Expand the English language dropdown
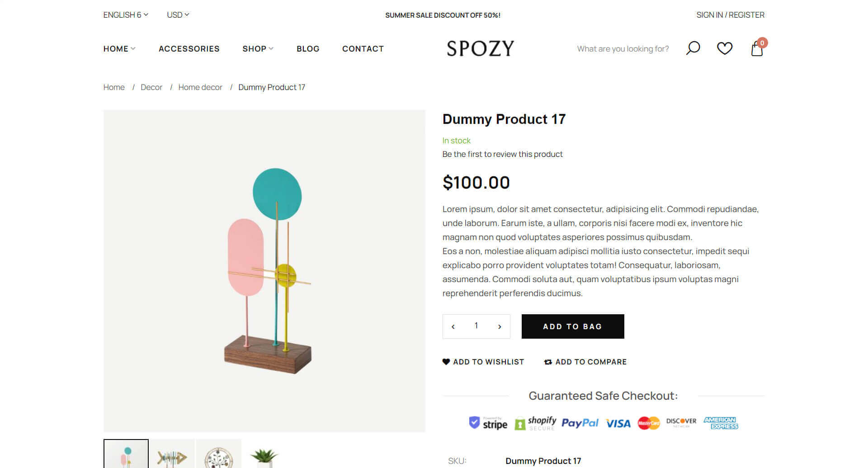 (x=126, y=15)
